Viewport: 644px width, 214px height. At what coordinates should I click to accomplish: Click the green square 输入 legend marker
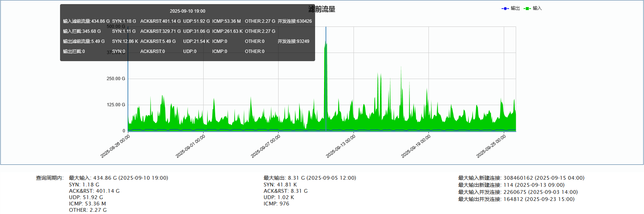pyautogui.click(x=527, y=9)
